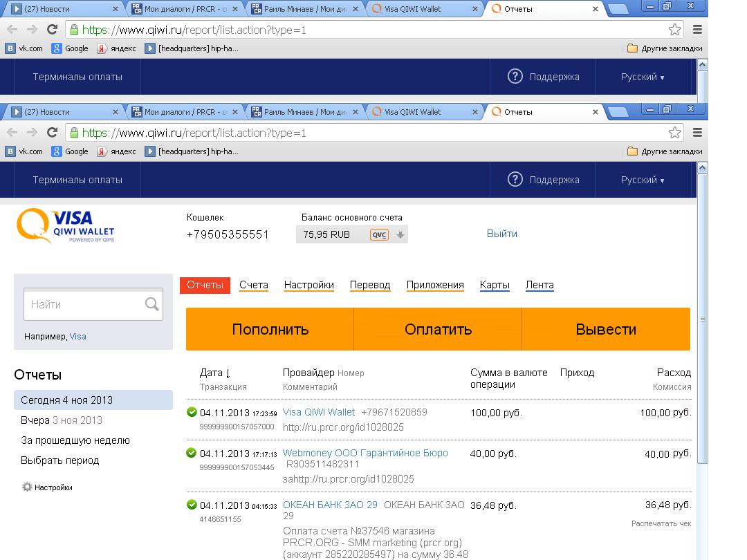Click the bookmark star in the upper browser strip

point(674,30)
